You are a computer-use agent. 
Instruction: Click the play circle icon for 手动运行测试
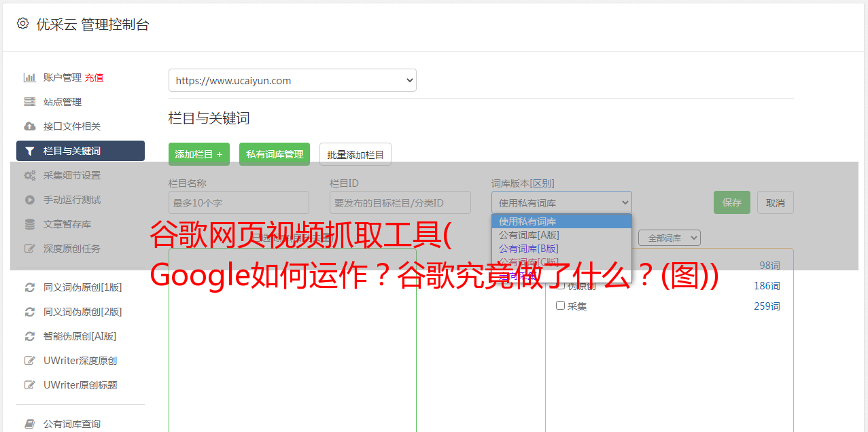coord(30,200)
